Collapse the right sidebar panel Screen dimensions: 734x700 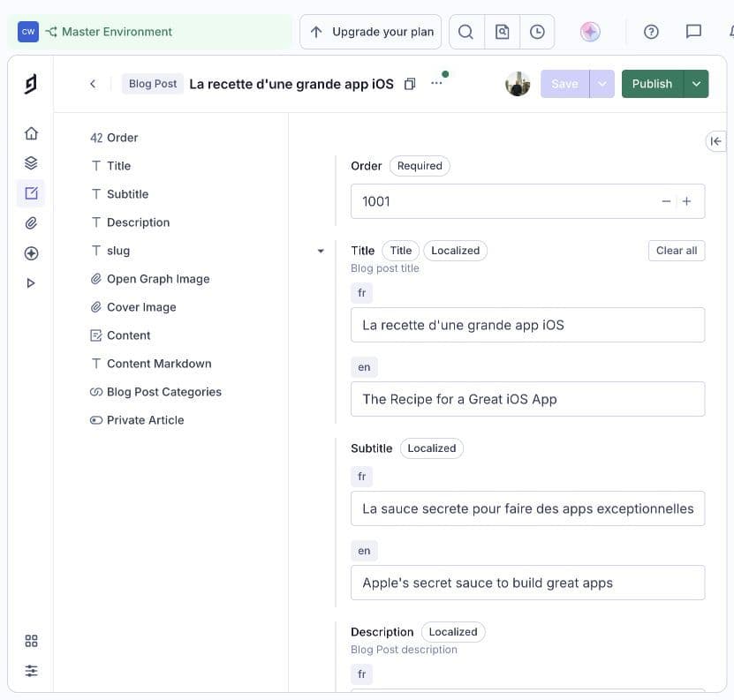point(715,141)
